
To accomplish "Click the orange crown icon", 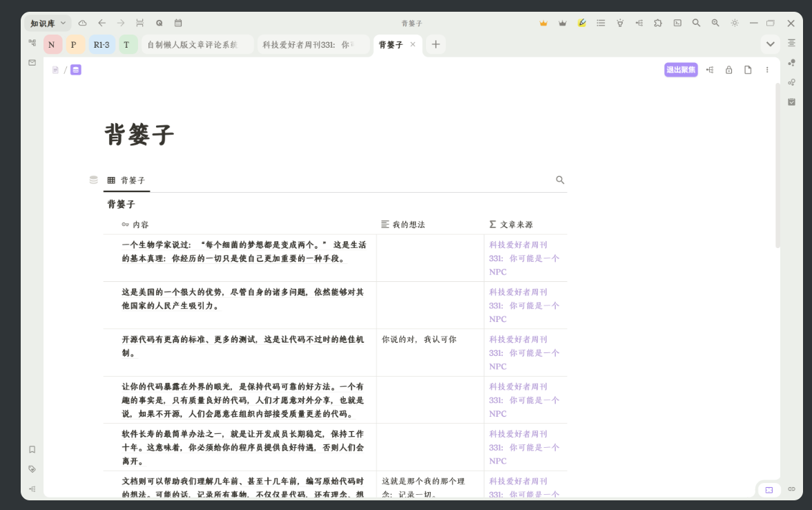I will coord(543,23).
